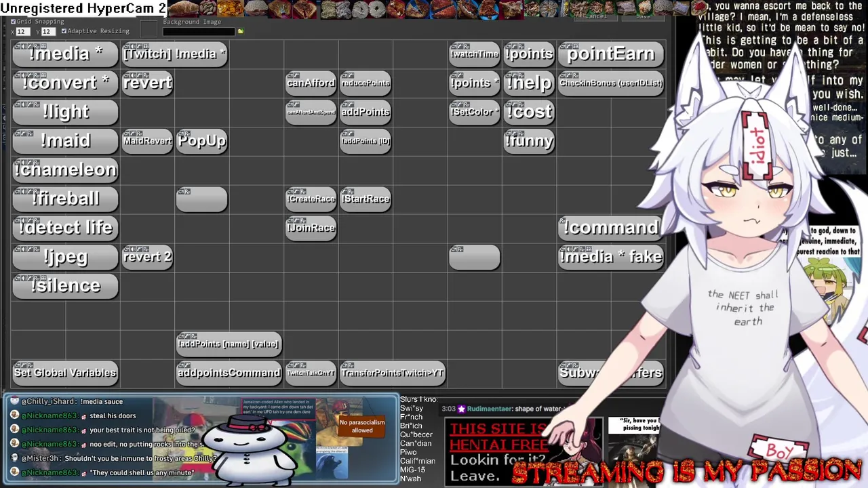
Task: Select the !StartRace button
Action: pyautogui.click(x=366, y=199)
